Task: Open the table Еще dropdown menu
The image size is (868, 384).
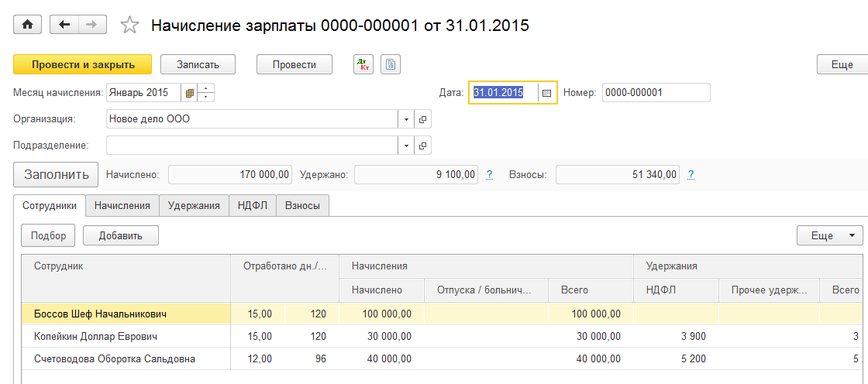Action: click(829, 235)
